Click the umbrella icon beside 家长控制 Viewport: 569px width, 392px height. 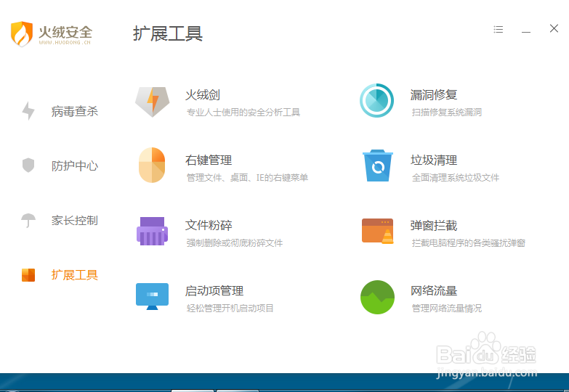tap(28, 220)
